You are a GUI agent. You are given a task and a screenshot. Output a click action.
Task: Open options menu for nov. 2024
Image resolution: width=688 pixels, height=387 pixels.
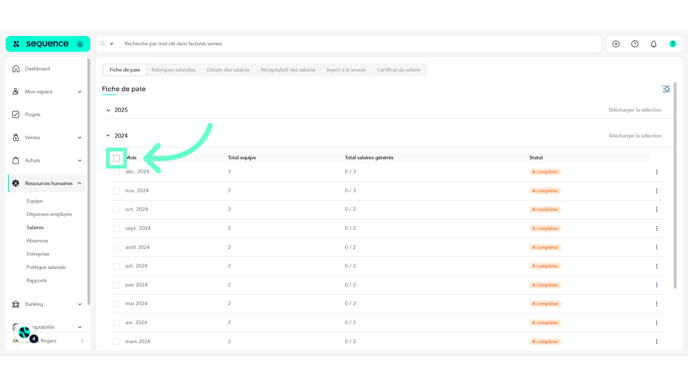coord(656,191)
